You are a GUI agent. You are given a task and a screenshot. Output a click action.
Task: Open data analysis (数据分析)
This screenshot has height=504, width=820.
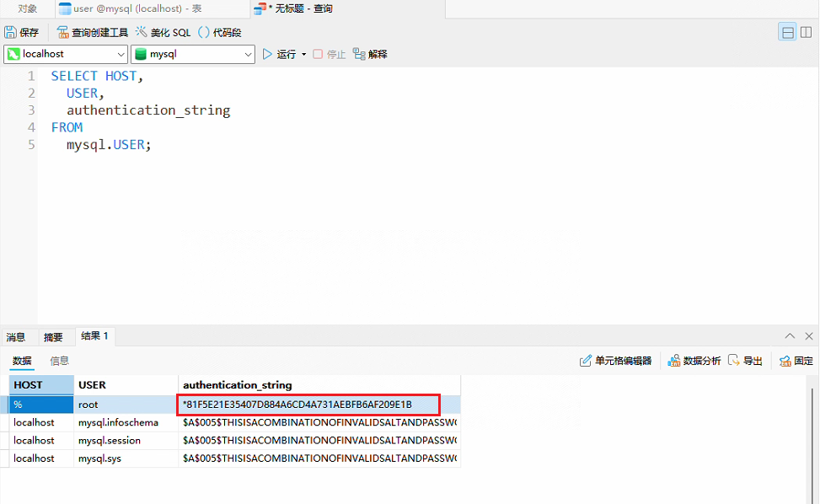point(694,361)
